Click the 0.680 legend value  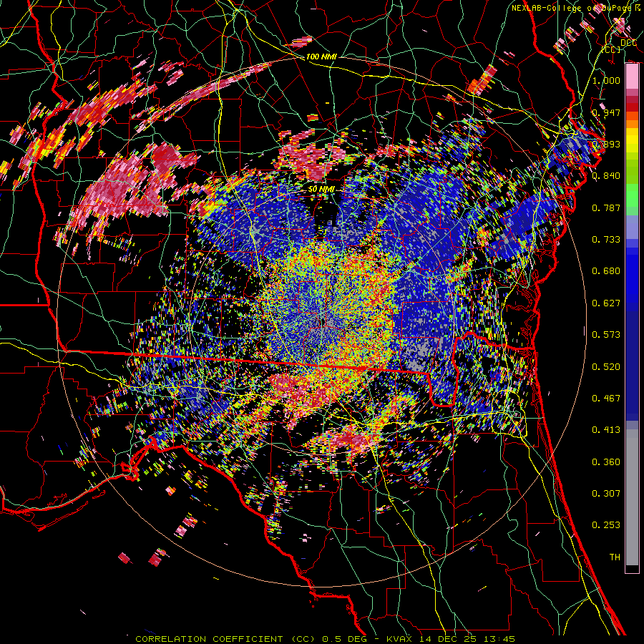pyautogui.click(x=606, y=271)
